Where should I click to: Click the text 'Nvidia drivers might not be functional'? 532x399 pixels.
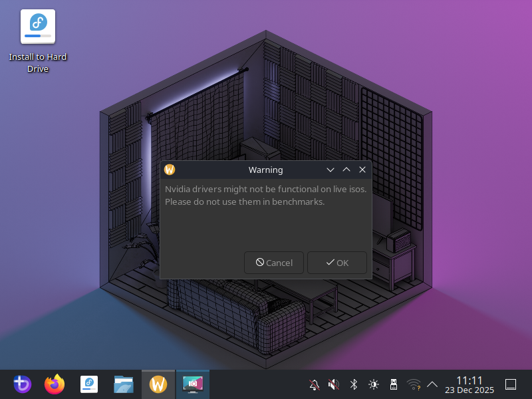click(x=242, y=189)
